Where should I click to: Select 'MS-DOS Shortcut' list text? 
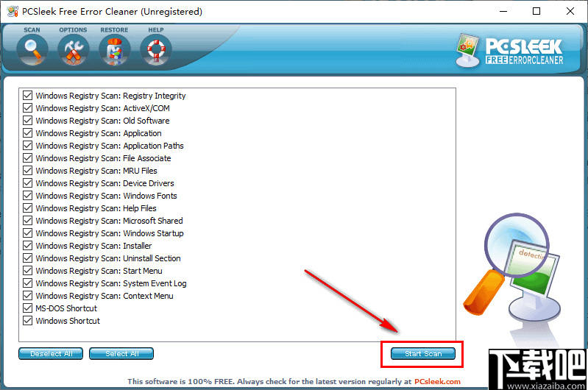click(66, 308)
